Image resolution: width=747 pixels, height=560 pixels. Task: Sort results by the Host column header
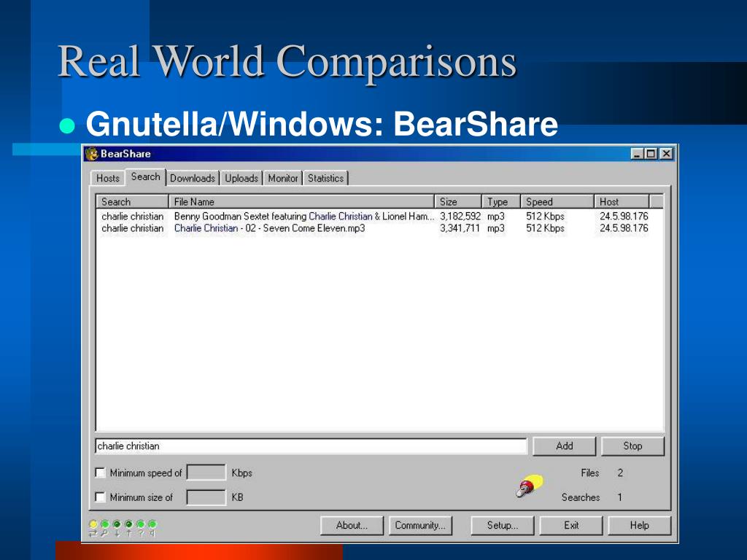tap(622, 202)
